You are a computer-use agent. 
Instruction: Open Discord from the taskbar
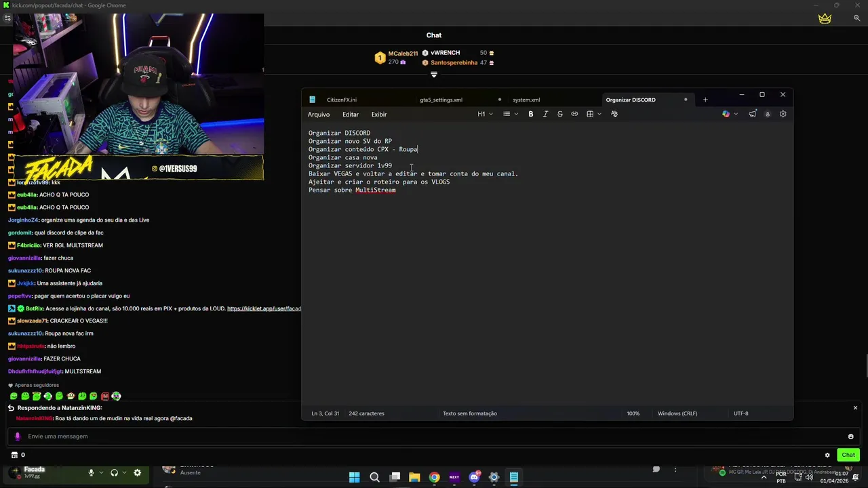(x=474, y=477)
